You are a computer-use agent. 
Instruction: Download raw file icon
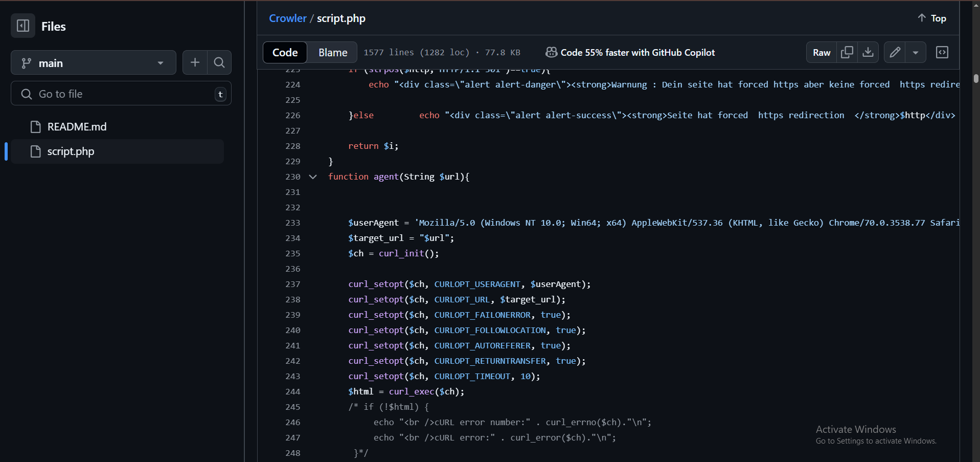click(868, 52)
